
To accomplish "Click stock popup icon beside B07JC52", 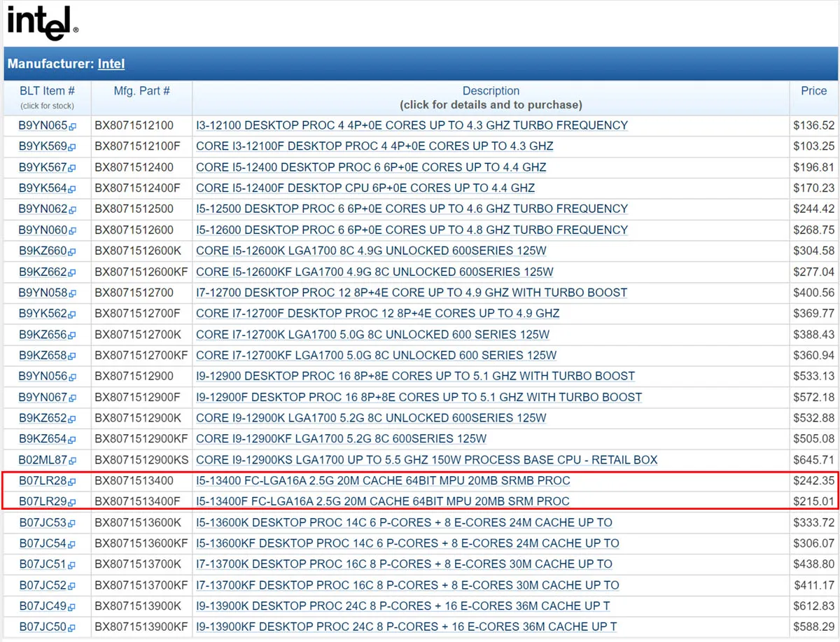I will 72,587.
